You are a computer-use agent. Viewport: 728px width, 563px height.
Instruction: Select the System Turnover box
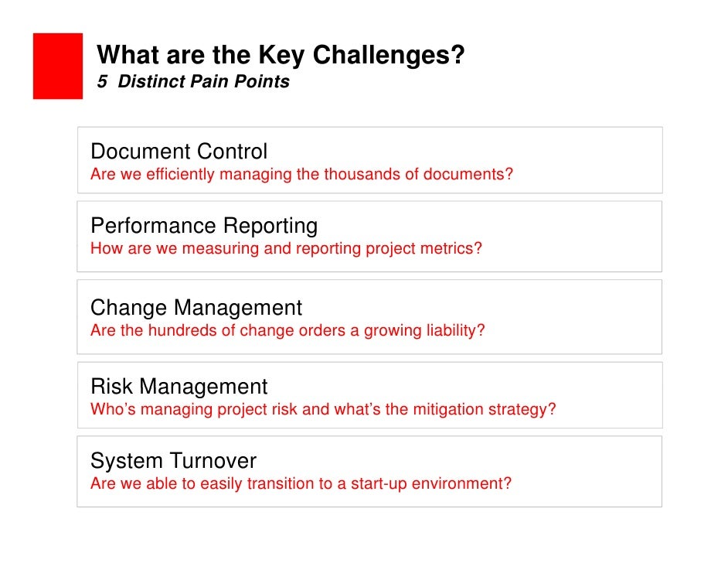click(369, 472)
